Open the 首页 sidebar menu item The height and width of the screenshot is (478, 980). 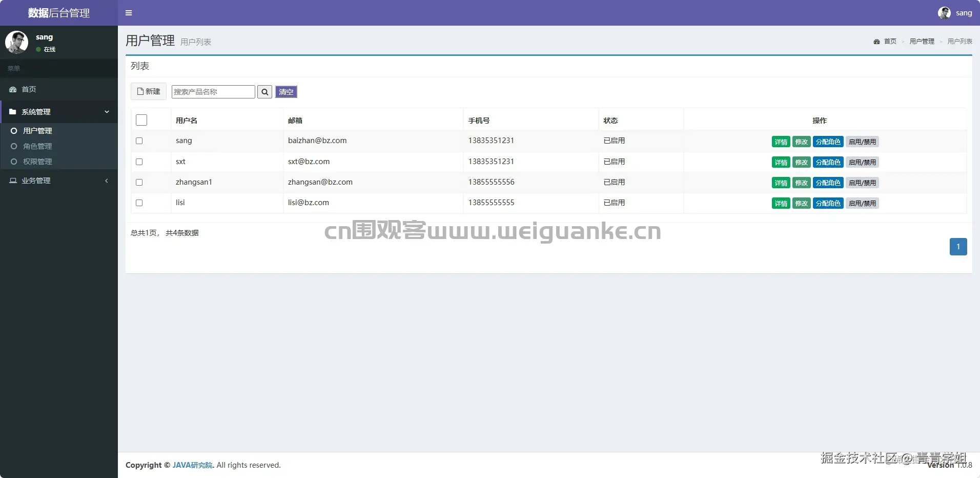pyautogui.click(x=59, y=89)
